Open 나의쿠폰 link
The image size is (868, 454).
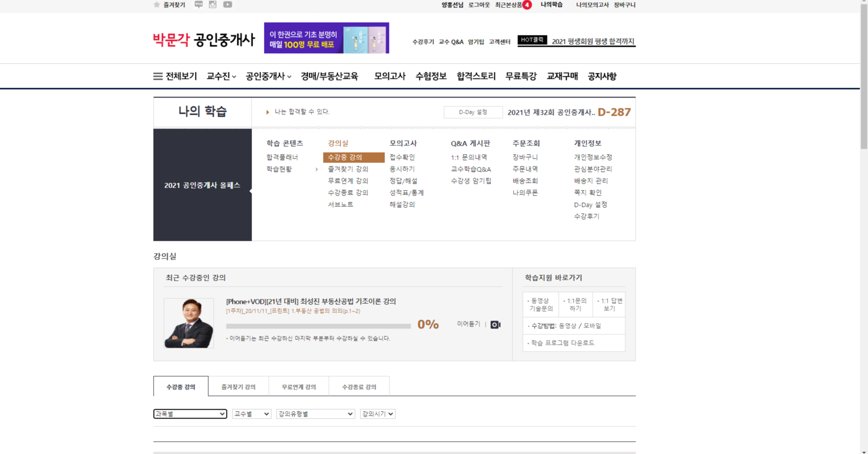525,193
